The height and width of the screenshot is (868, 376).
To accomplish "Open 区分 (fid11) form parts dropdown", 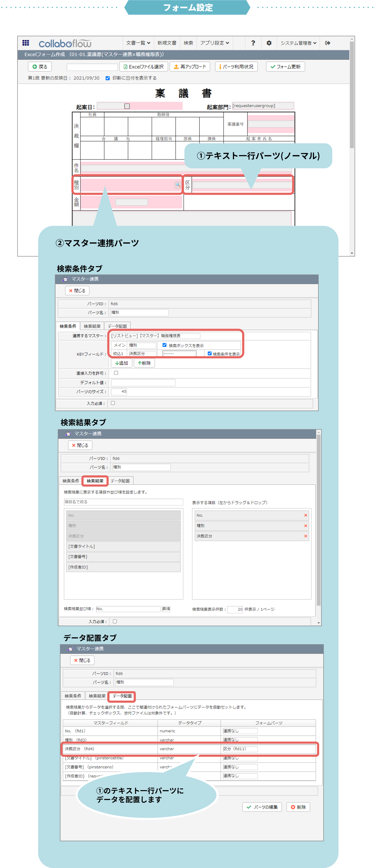I will tap(240, 749).
